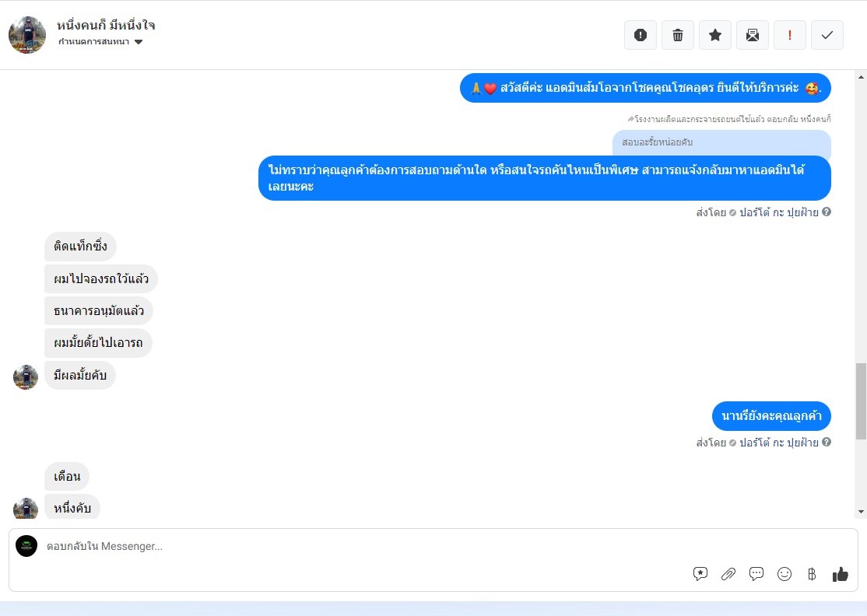Send a thumbs-up like
This screenshot has height=616, width=867.
(840, 574)
